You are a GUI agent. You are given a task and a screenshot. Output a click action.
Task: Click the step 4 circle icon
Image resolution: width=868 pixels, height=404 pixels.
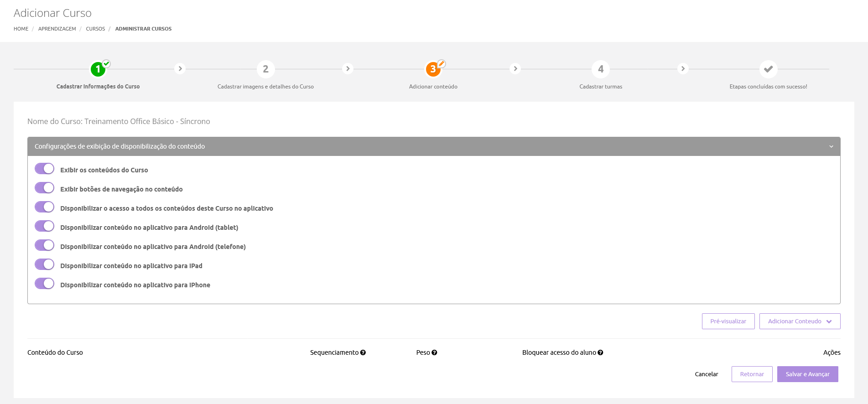[x=601, y=69]
